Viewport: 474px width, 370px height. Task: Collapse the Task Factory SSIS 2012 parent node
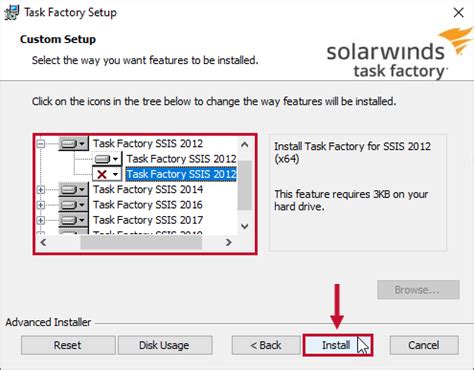pyautogui.click(x=41, y=144)
